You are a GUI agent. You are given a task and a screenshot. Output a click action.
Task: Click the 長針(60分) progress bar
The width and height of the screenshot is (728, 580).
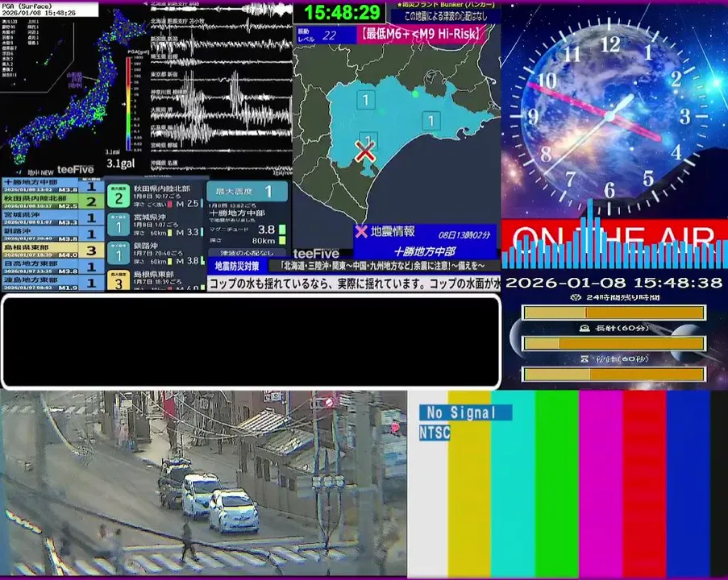coord(614,343)
